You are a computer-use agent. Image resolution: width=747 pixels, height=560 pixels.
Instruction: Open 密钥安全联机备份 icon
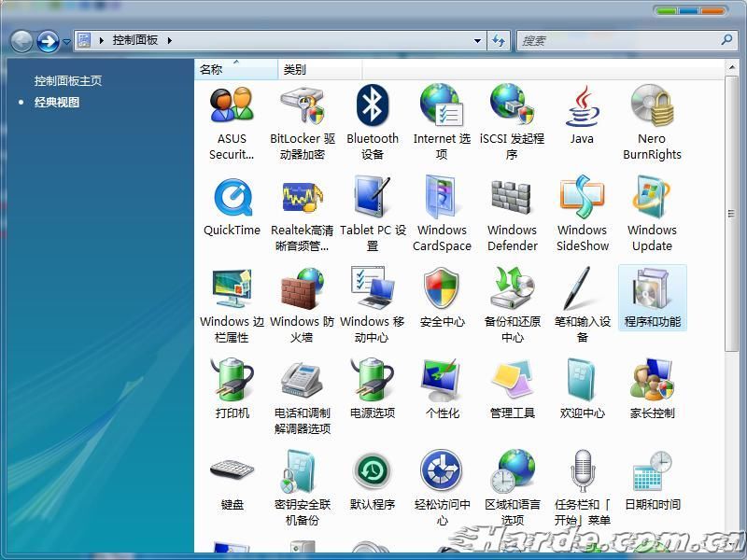click(302, 488)
